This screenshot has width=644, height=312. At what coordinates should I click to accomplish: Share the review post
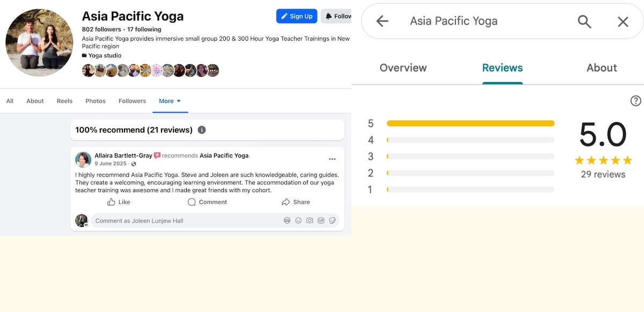tap(296, 202)
